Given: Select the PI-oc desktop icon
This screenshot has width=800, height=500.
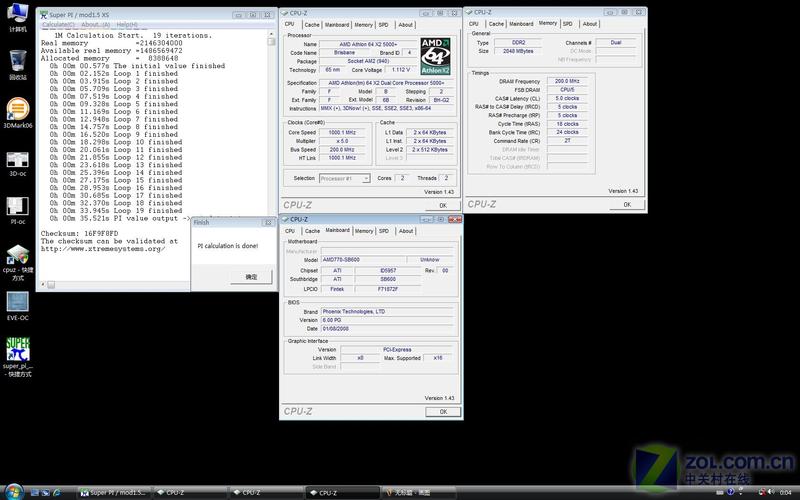Looking at the screenshot, I should pos(18,210).
